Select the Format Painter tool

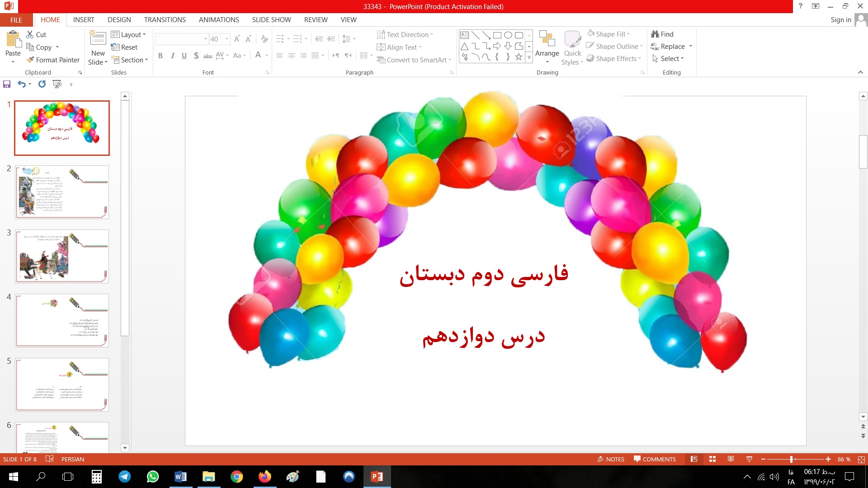coord(53,60)
